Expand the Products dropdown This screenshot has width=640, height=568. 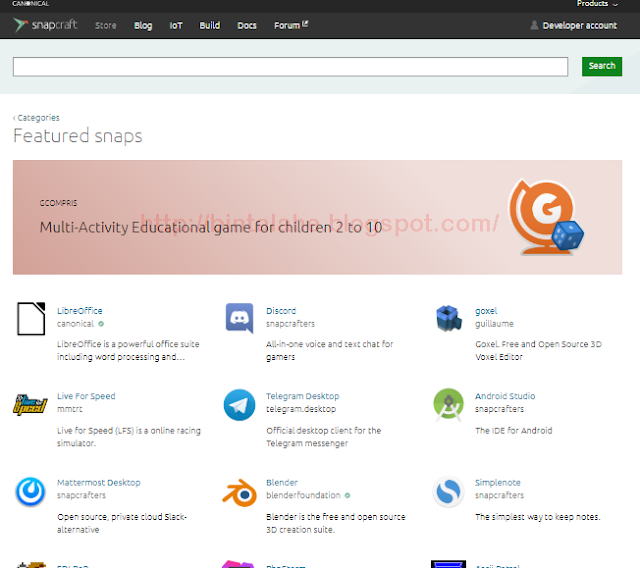pos(598,4)
